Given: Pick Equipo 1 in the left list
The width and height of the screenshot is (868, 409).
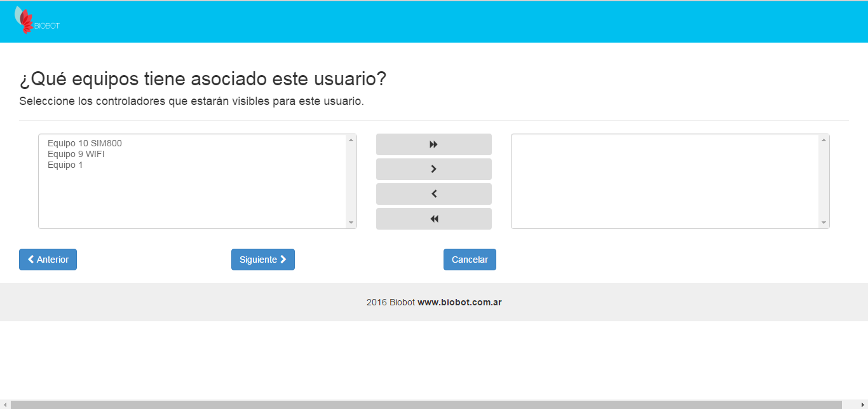Looking at the screenshot, I should click(65, 165).
